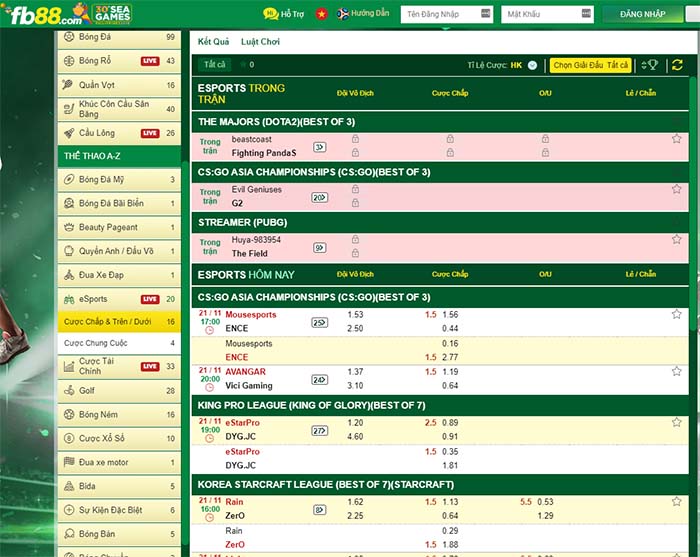Click the Đua xe motor flag icon
Viewport: 700px width, 557px height.
pyautogui.click(x=69, y=462)
